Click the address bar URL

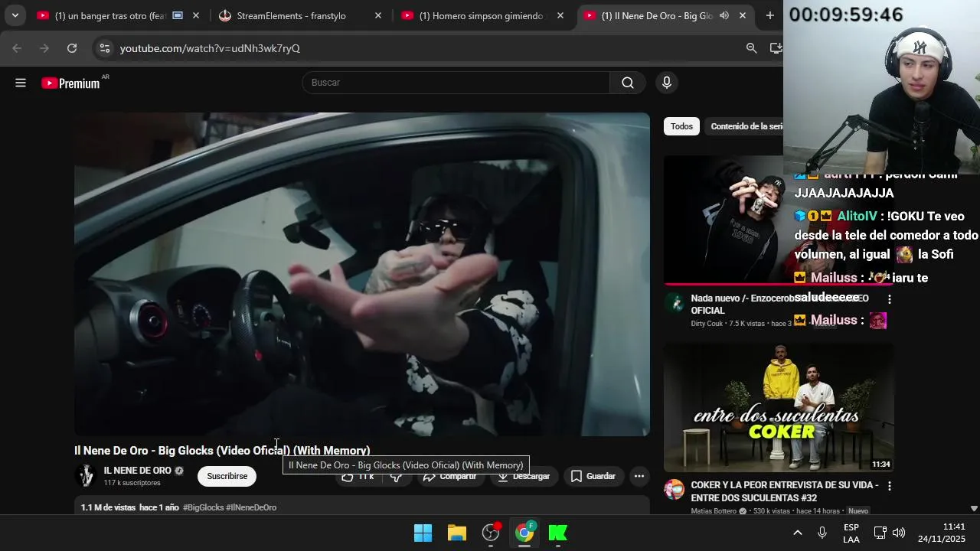tap(210, 48)
